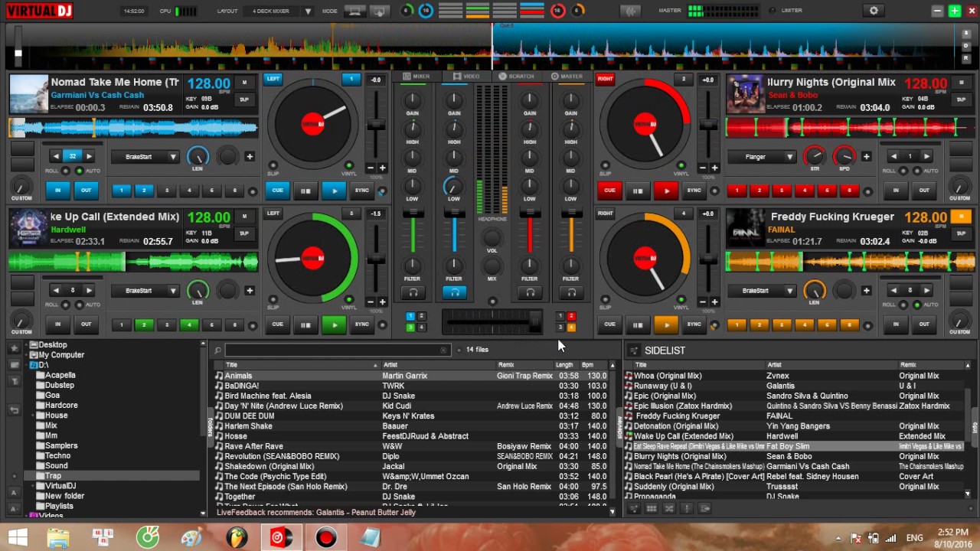Click pause/stop button on red deck 2

[637, 191]
